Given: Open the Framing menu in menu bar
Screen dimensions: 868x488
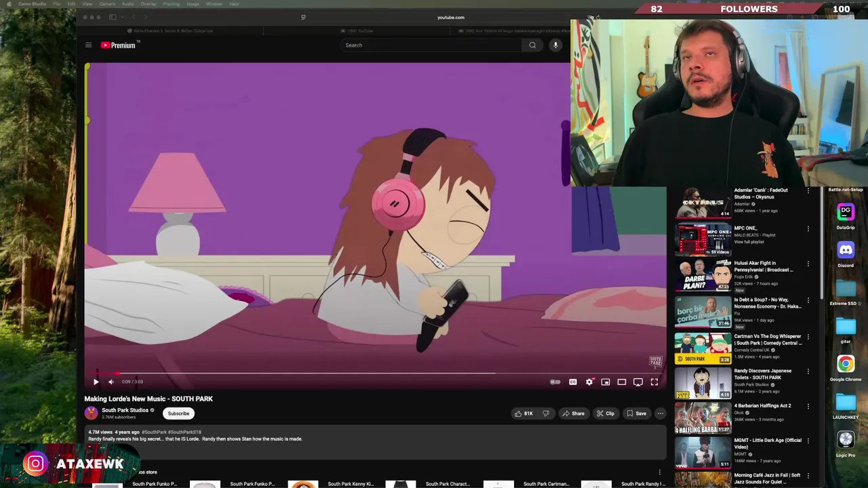Looking at the screenshot, I should pos(172,4).
